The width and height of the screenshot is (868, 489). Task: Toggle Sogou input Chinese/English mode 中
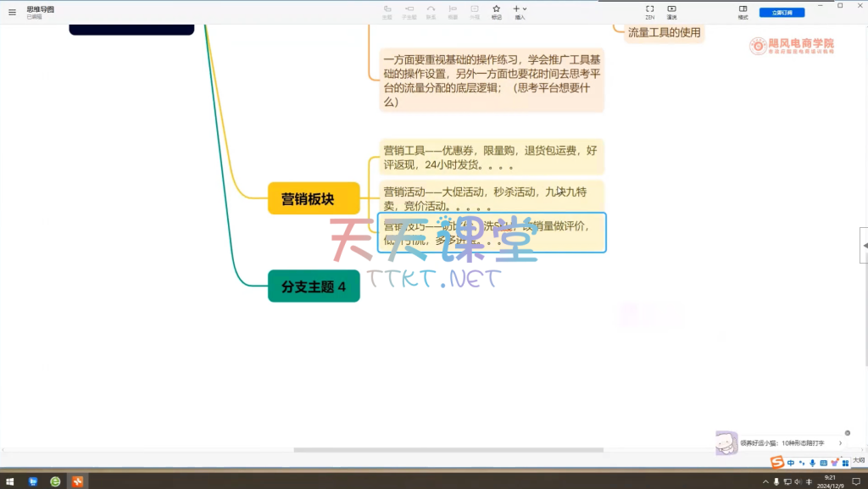click(791, 463)
